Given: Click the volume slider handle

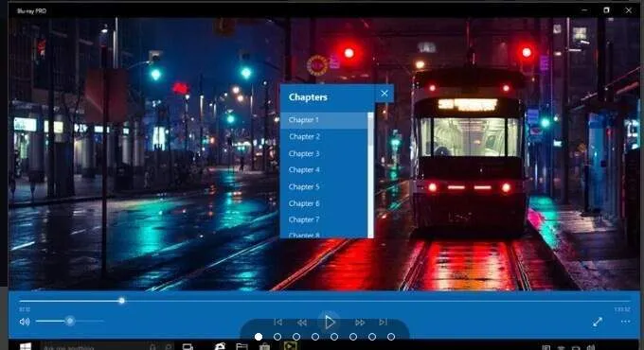Looking at the screenshot, I should [x=70, y=321].
